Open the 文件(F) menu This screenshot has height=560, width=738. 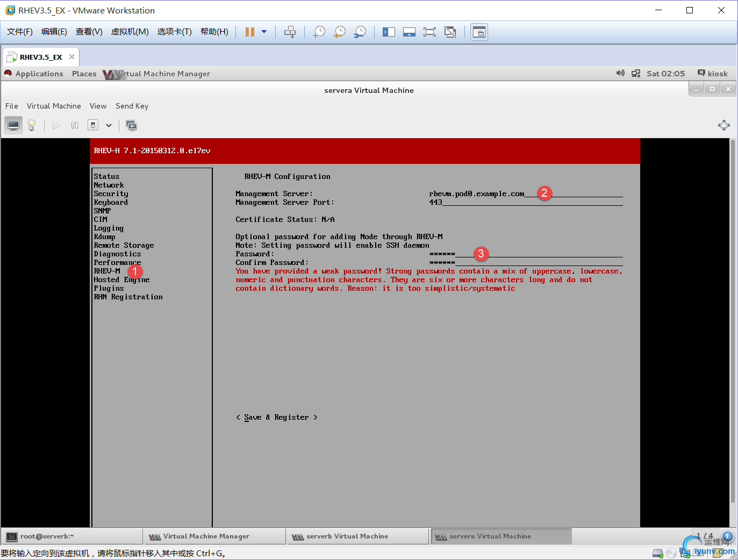20,32
